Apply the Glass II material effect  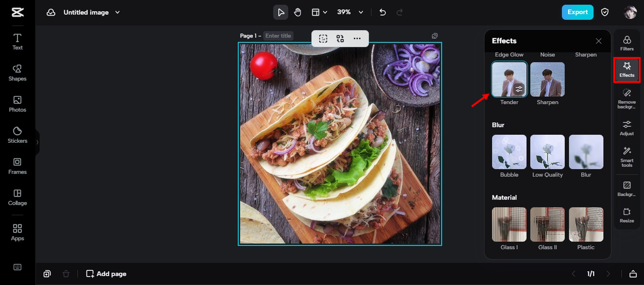(547, 224)
